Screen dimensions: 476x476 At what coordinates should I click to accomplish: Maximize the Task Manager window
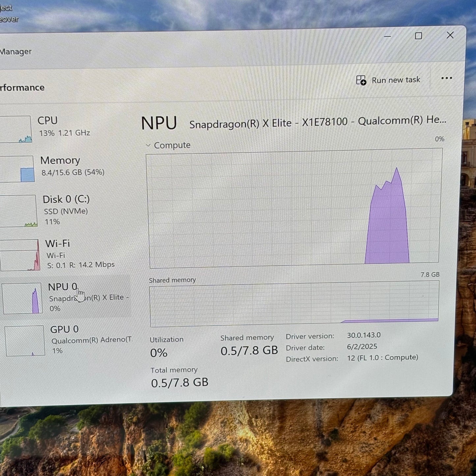418,36
